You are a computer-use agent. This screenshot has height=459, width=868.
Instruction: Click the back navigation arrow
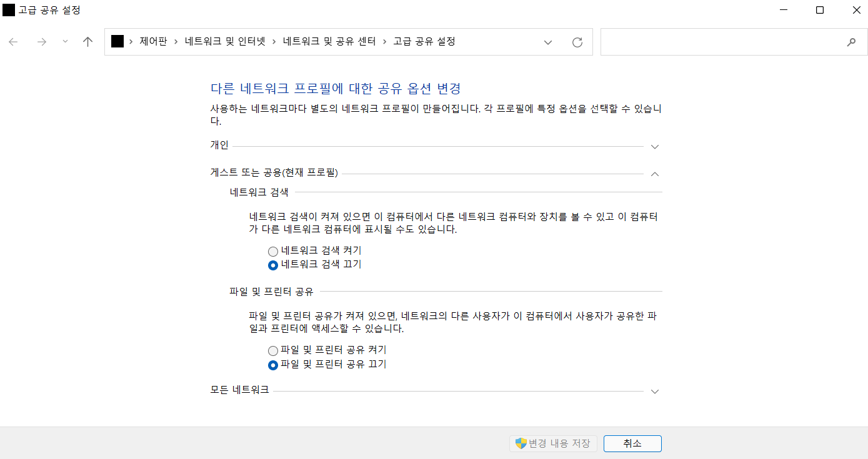[x=14, y=42]
